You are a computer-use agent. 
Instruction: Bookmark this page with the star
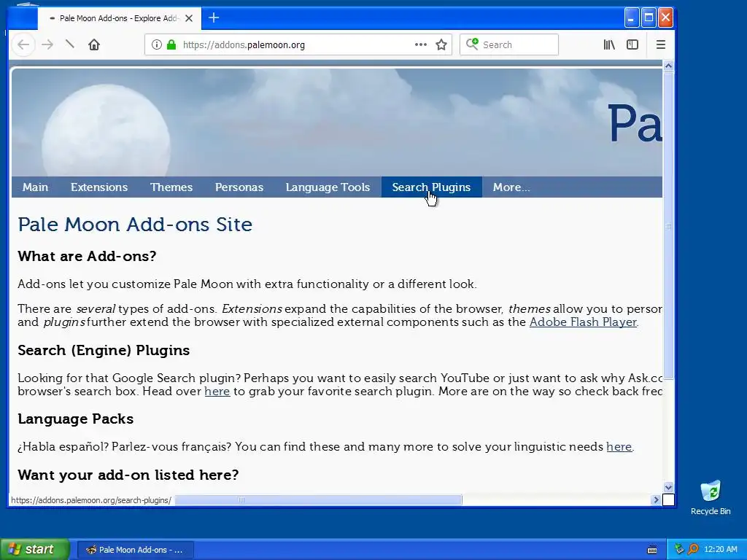point(441,44)
